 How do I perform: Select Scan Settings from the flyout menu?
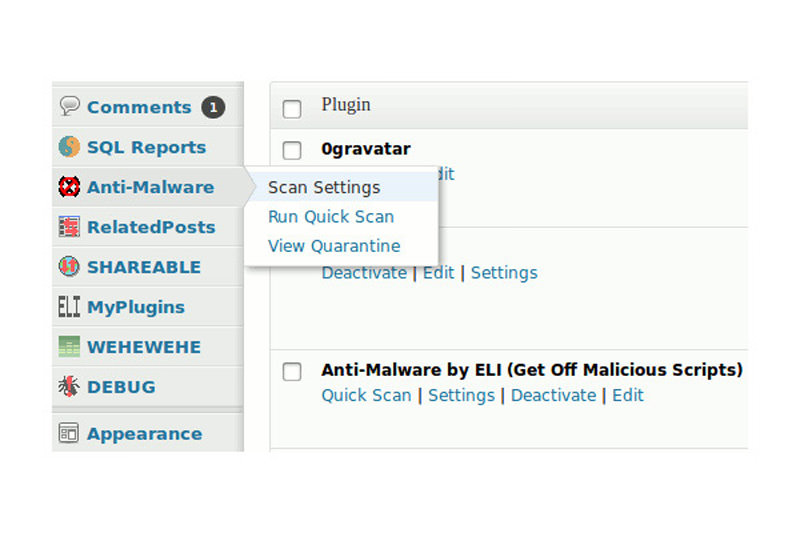pyautogui.click(x=324, y=188)
